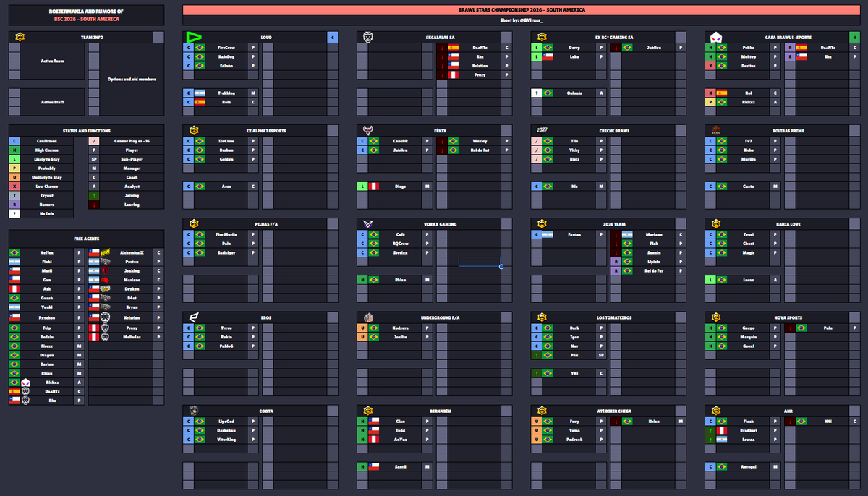Click the Casa Brawl E-Sports logo
868x496 pixels.
[x=715, y=37]
